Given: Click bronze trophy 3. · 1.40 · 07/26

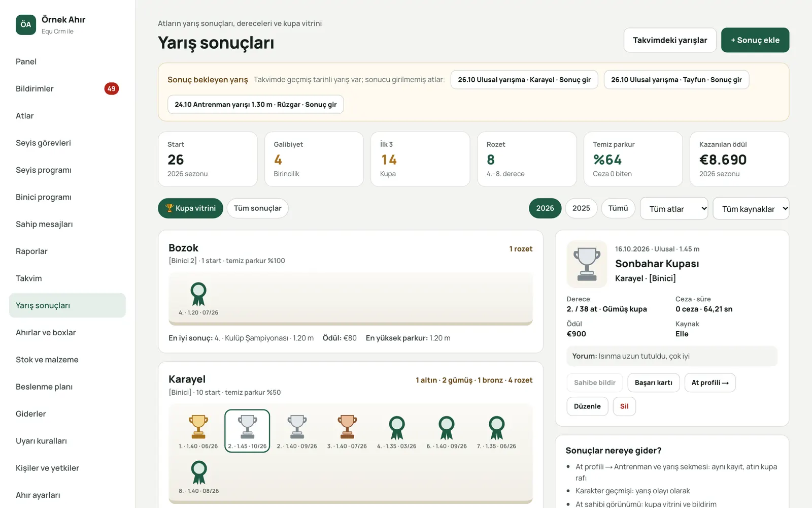Looking at the screenshot, I should 347,431.
